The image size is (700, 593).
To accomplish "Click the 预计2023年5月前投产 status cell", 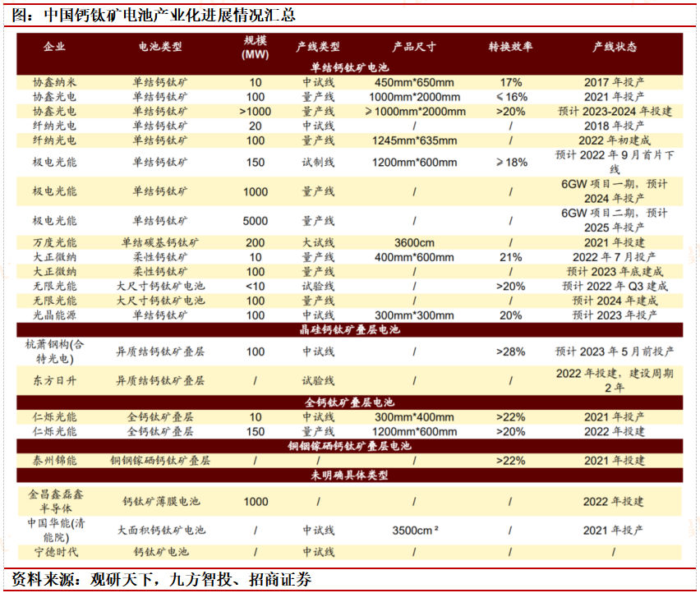I will click(615, 352).
